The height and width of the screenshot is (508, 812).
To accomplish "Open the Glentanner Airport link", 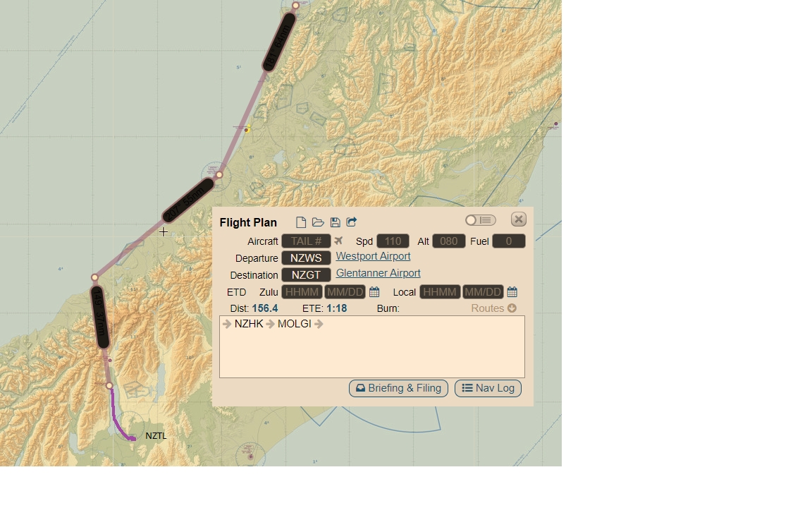I will 378,273.
